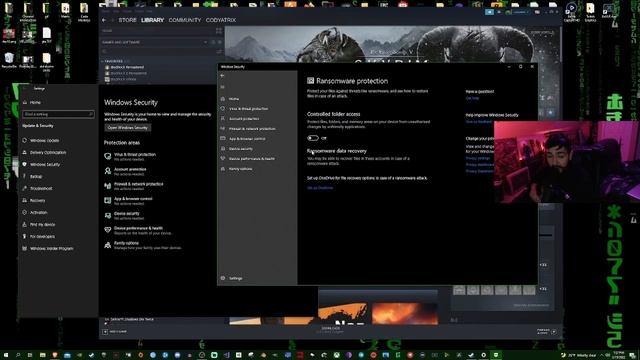Open Give us feedback link in Windows Security
Screen dimensions: 640x360
[x=479, y=122]
